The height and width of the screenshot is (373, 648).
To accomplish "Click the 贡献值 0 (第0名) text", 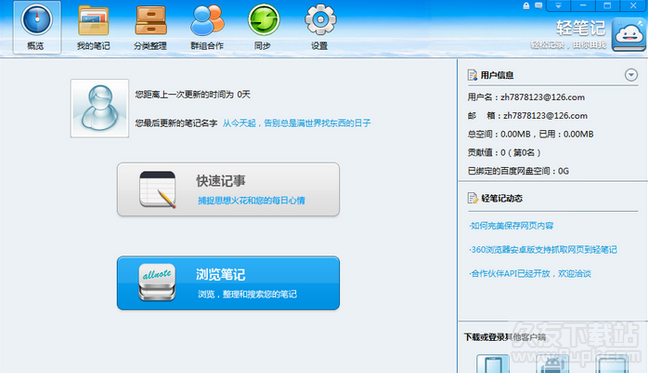I will click(504, 152).
